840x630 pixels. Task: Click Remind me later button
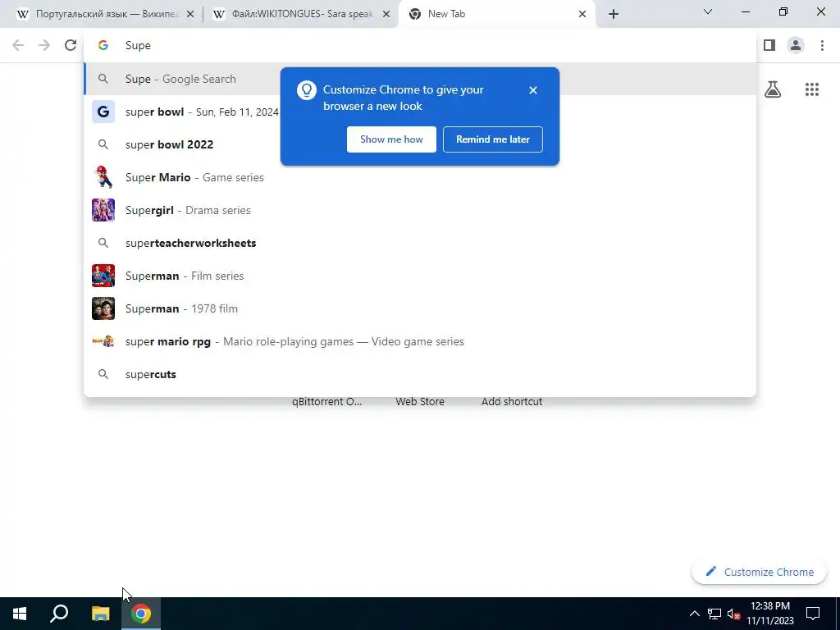pyautogui.click(x=493, y=139)
